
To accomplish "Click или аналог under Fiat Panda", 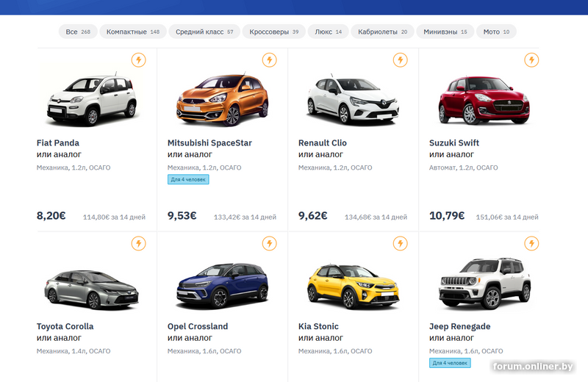I will (x=59, y=154).
